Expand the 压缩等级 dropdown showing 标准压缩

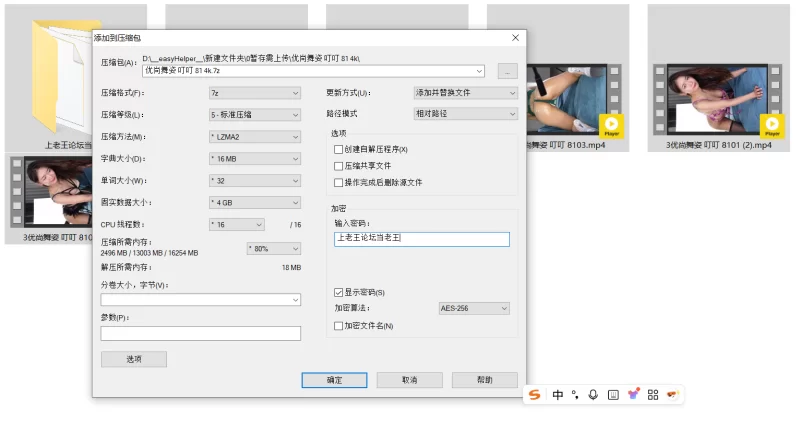(x=254, y=115)
